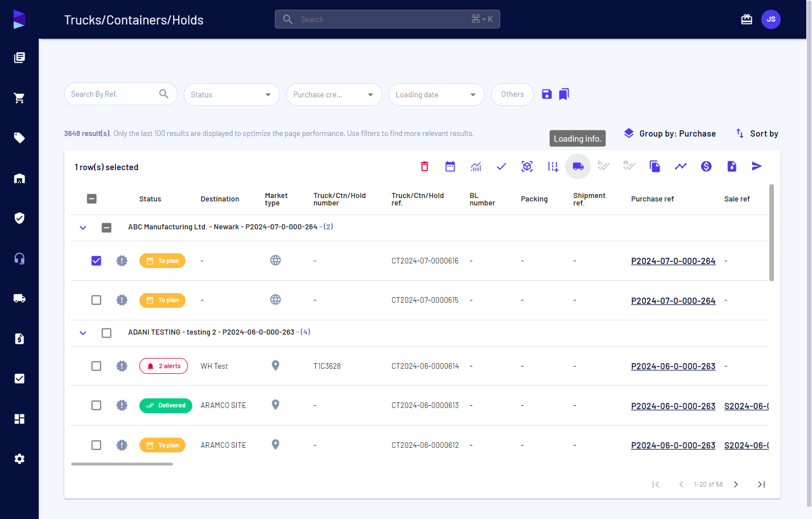Open Sort by options

tap(757, 133)
